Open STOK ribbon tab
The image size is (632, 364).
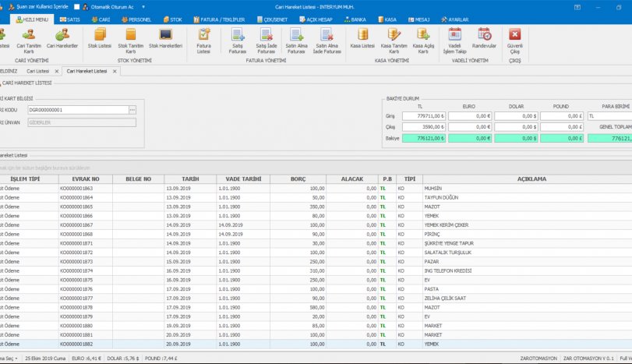tap(173, 19)
